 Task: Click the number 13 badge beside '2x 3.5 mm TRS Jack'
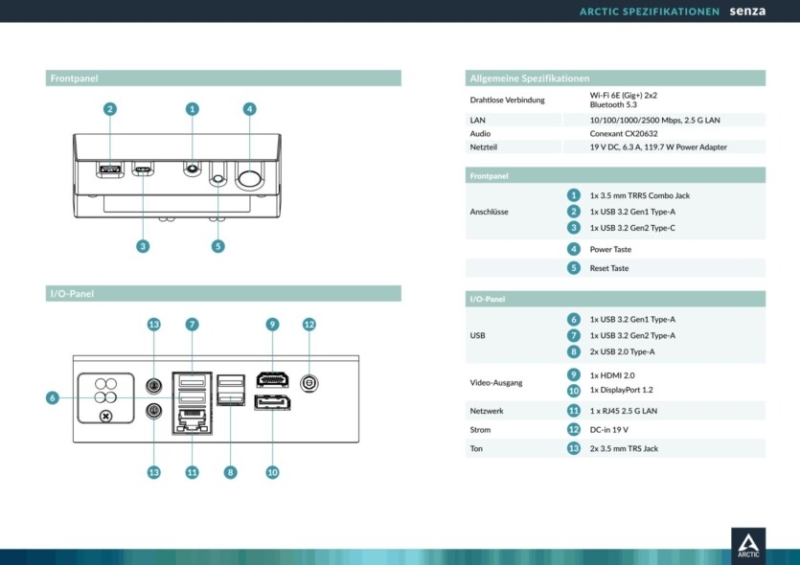pos(573,448)
